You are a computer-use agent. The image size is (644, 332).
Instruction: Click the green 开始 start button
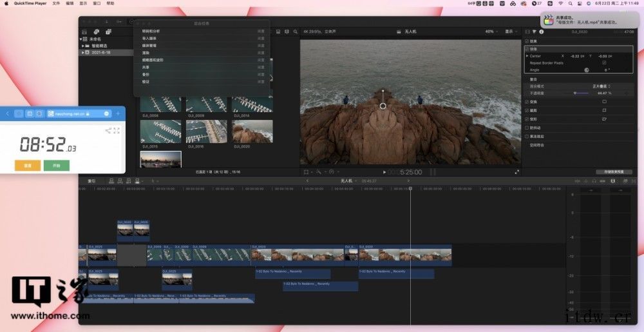tap(56, 165)
